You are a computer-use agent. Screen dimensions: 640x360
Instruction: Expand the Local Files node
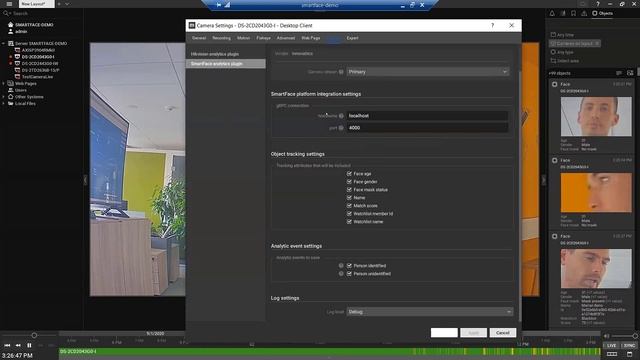(x=4, y=103)
